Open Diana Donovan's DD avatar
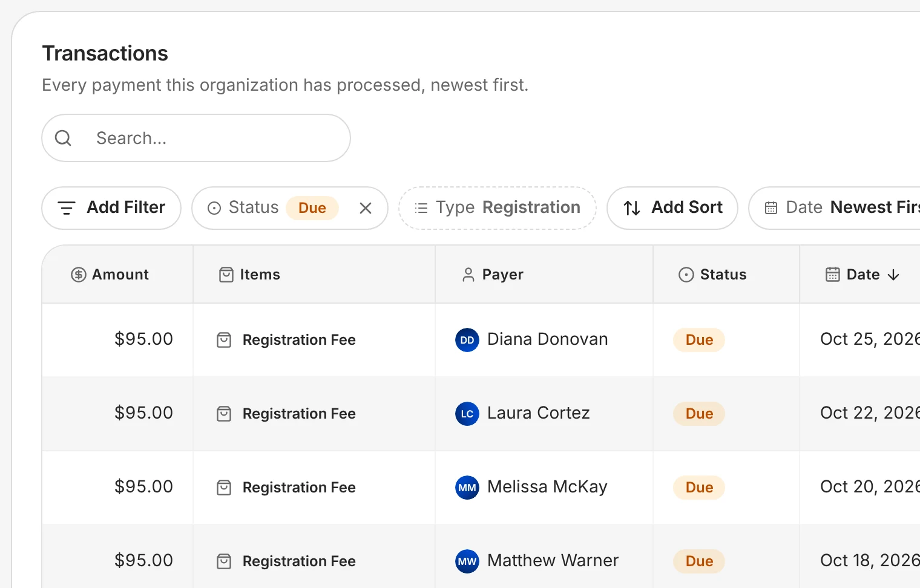 [467, 340]
